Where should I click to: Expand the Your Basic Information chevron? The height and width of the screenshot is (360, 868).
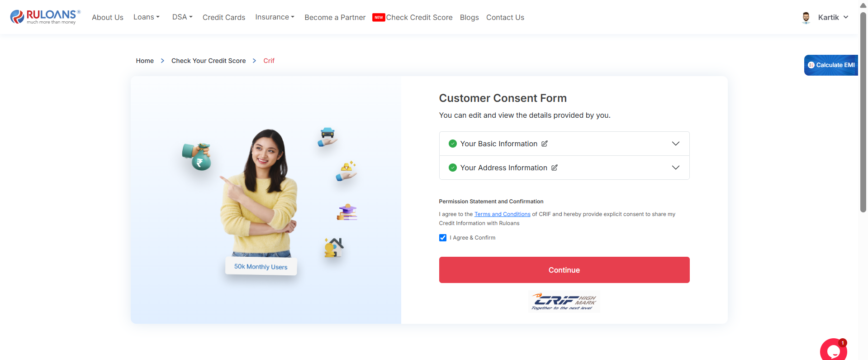pyautogui.click(x=676, y=144)
